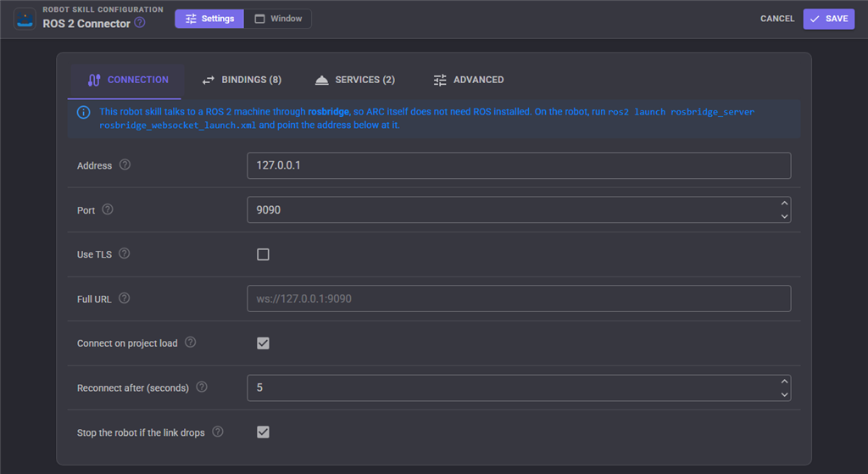Click the Address input field

pos(519,165)
